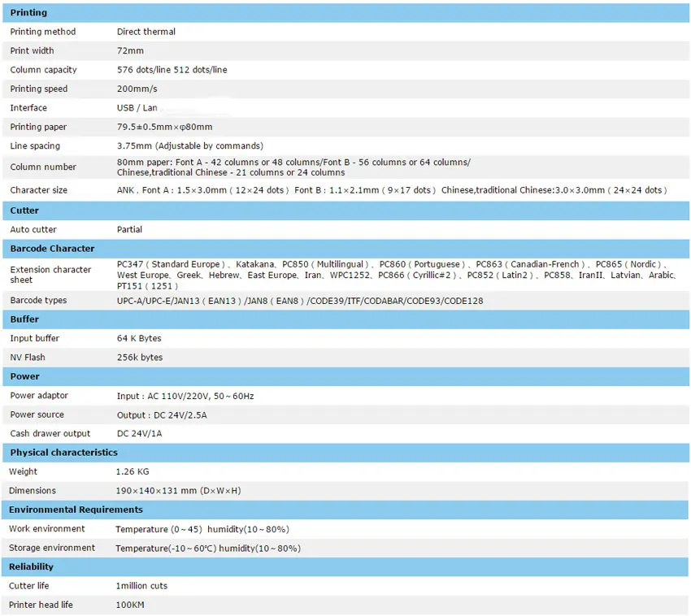Click the Power section header
691x616 pixels.
click(346, 376)
